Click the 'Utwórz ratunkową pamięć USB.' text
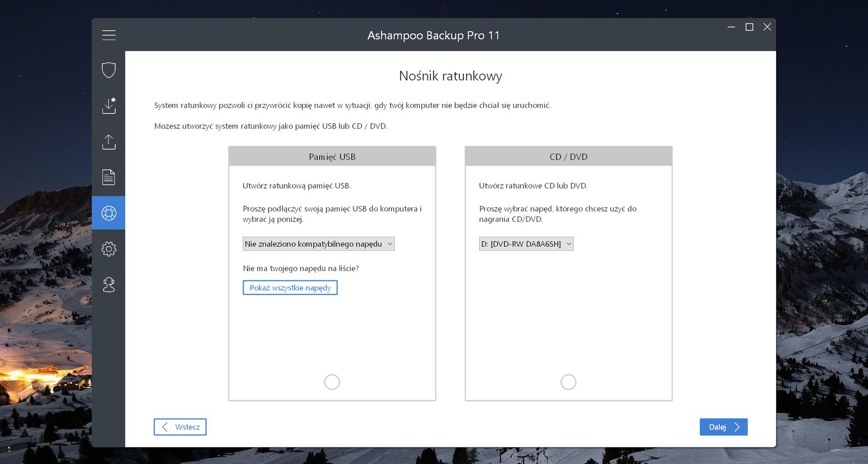This screenshot has width=868, height=464. (297, 186)
